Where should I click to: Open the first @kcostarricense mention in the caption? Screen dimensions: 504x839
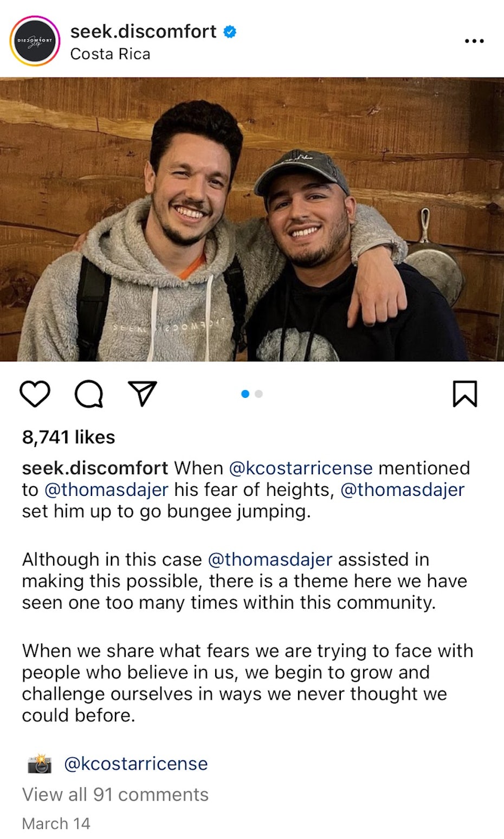coord(301,468)
